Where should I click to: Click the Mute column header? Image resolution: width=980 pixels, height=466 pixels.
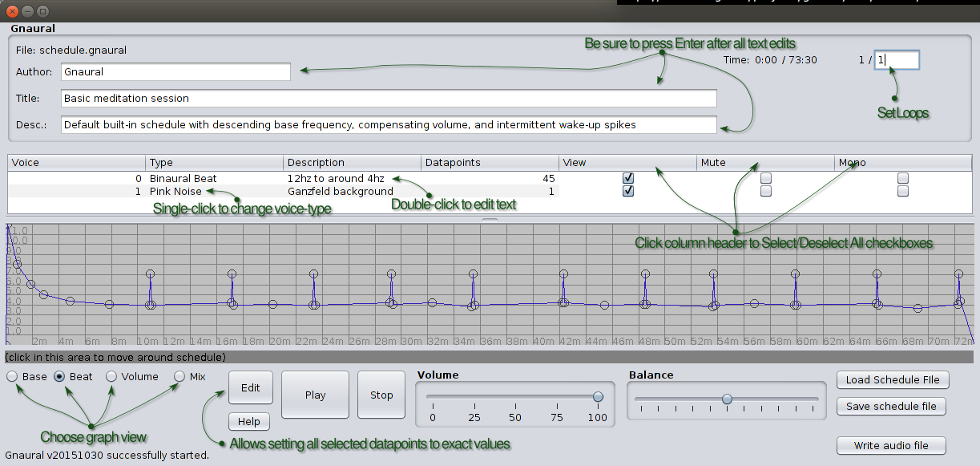click(765, 163)
